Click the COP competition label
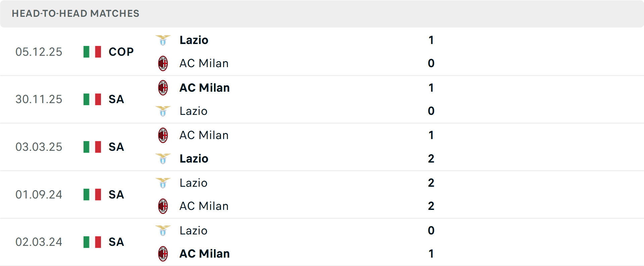Image resolution: width=644 pixels, height=266 pixels. (121, 52)
